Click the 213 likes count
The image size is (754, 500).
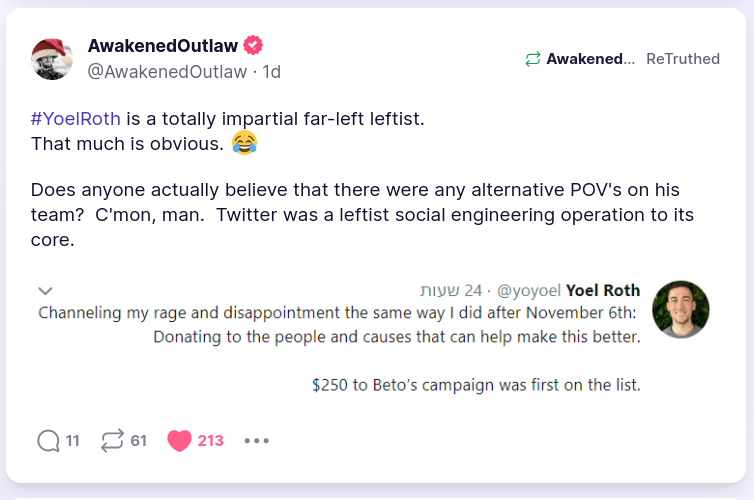pos(211,440)
